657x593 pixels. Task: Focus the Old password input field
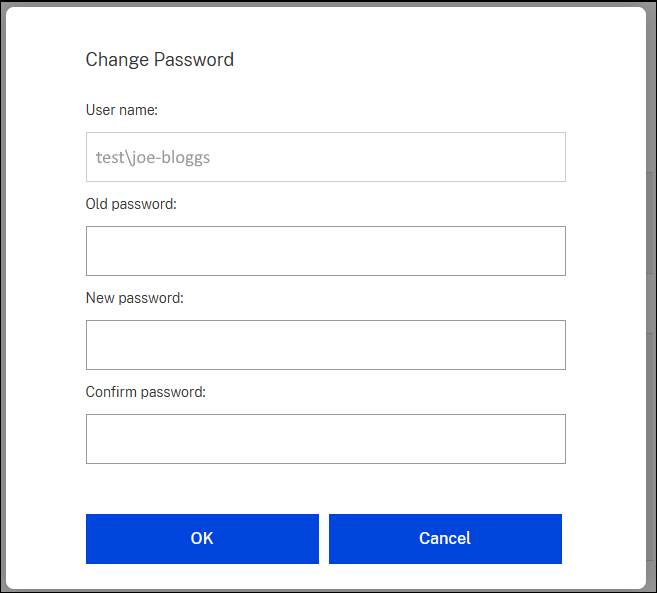pyautogui.click(x=325, y=251)
